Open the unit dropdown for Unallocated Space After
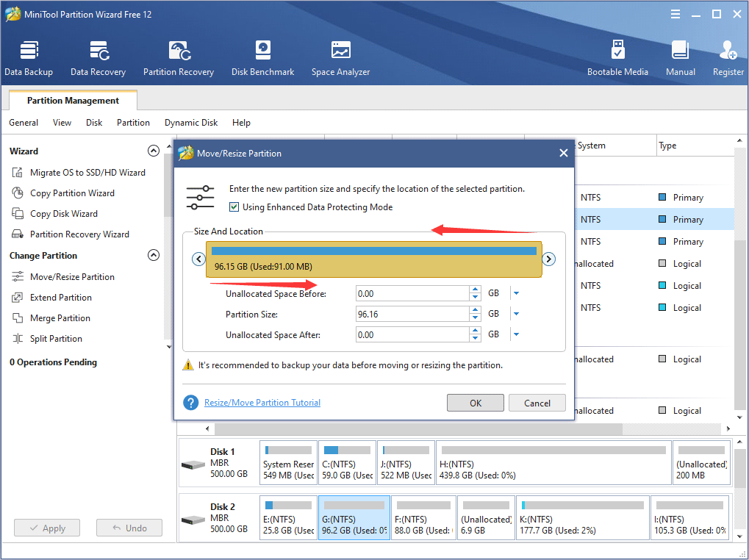Screen dimensions: 749x560 (x=516, y=334)
